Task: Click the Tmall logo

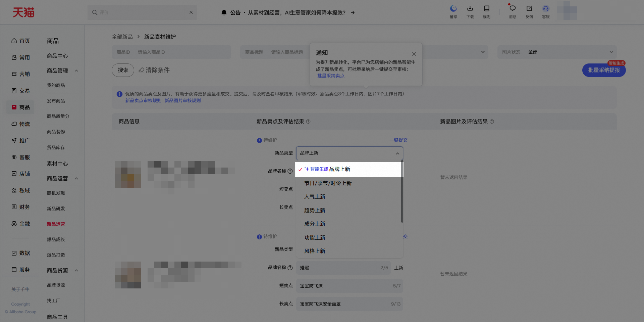Action: 23,12
